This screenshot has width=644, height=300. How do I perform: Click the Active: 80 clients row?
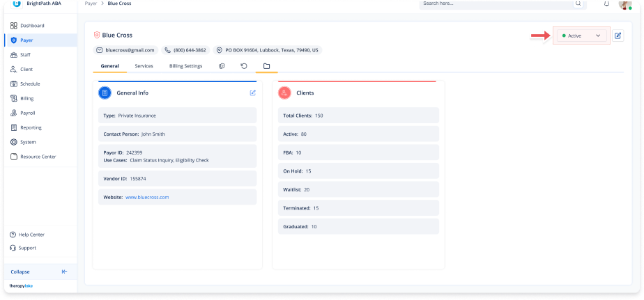coord(358,134)
